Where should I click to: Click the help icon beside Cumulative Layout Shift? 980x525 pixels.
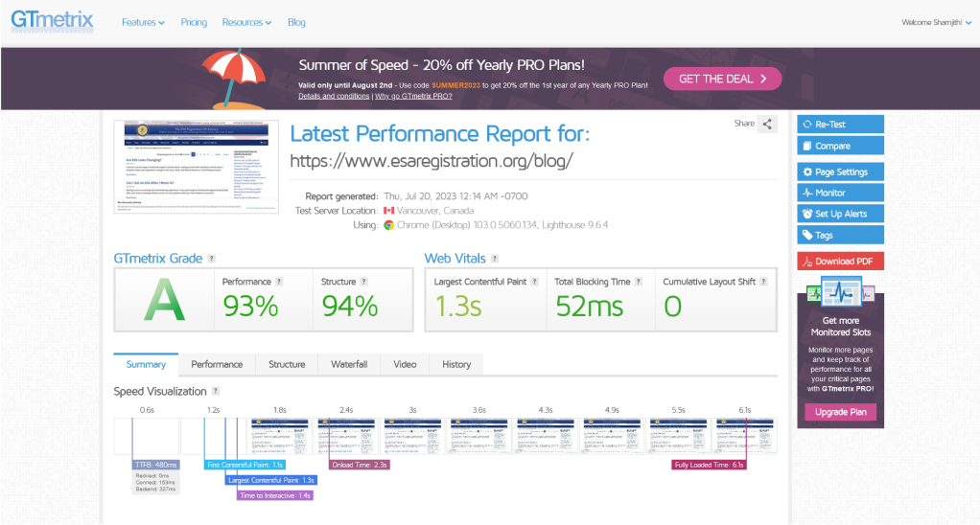tap(763, 282)
